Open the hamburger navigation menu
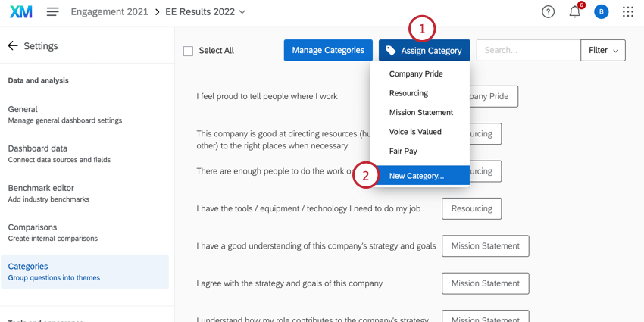Viewport: 644px width, 322px height. coord(52,12)
